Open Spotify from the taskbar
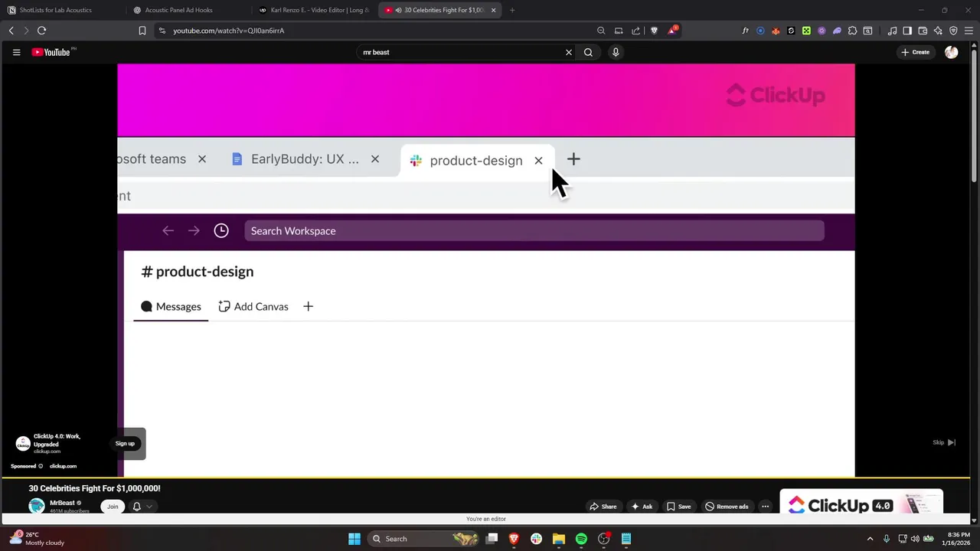980x551 pixels. point(581,539)
